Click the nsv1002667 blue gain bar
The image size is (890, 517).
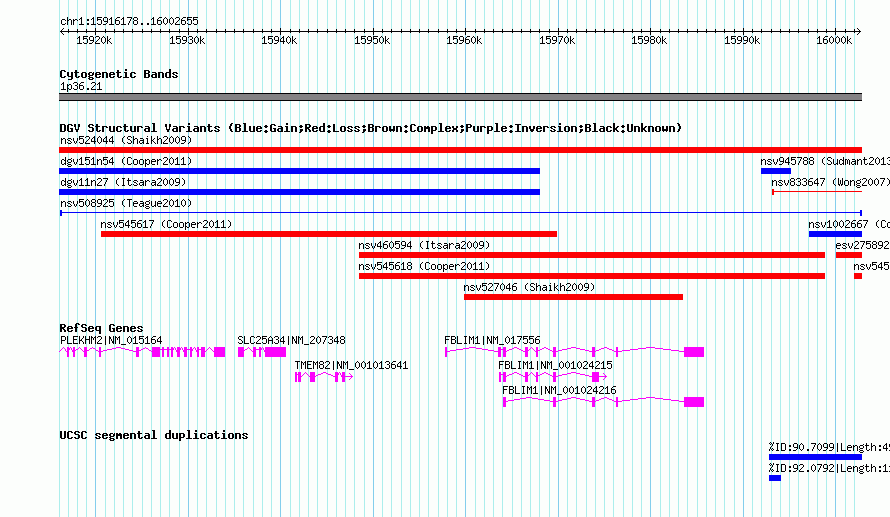836,234
